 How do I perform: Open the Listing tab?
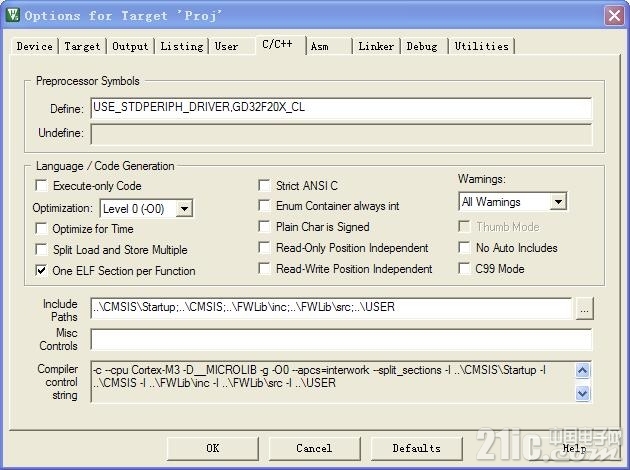coord(182,46)
